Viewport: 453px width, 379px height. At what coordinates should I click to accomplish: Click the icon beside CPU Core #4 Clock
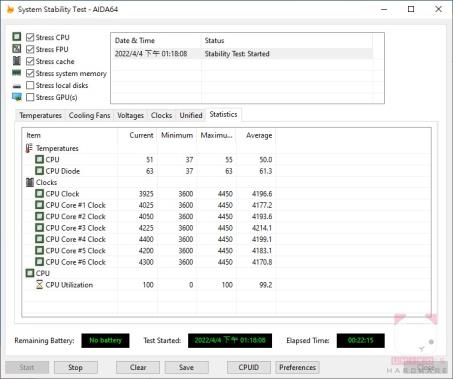40,239
